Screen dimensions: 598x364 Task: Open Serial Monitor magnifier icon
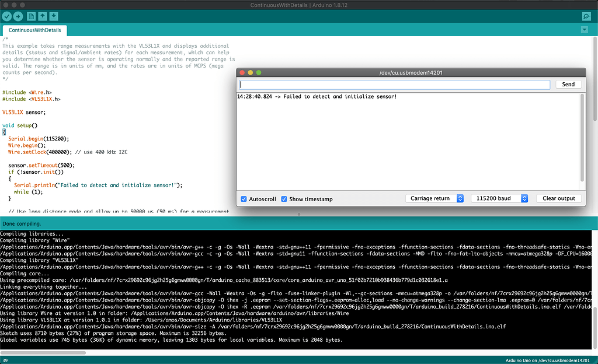click(x=586, y=16)
